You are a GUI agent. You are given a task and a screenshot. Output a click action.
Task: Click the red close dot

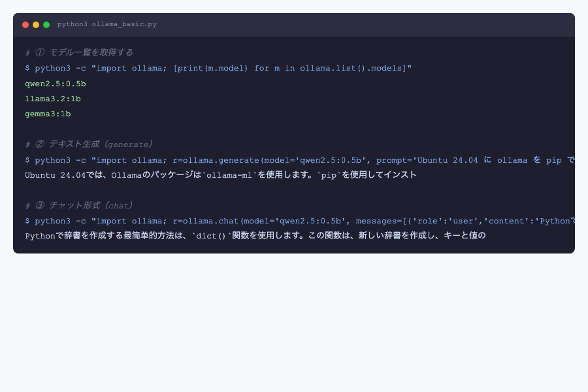[25, 25]
